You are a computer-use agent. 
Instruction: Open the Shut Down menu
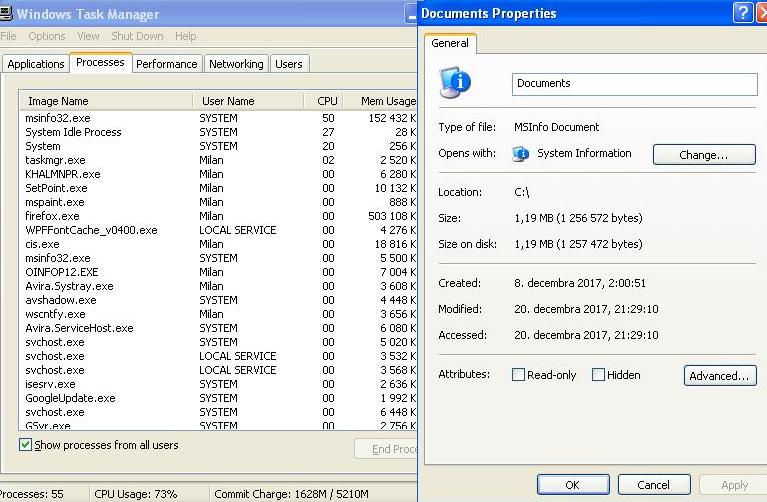tap(137, 36)
